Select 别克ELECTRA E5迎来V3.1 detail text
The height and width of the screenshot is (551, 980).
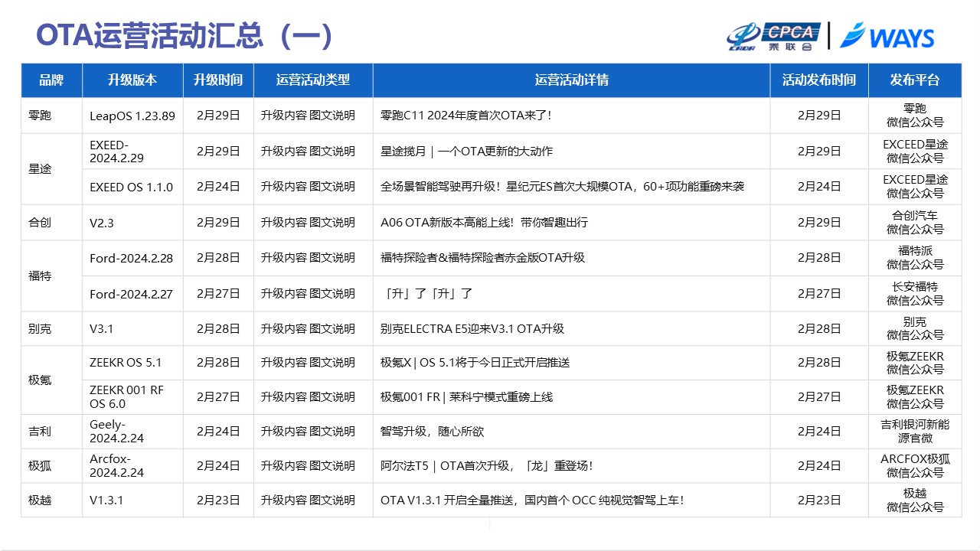point(472,328)
